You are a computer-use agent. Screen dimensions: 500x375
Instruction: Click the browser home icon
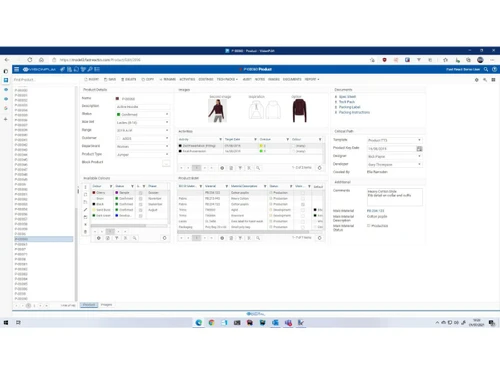[41, 60]
